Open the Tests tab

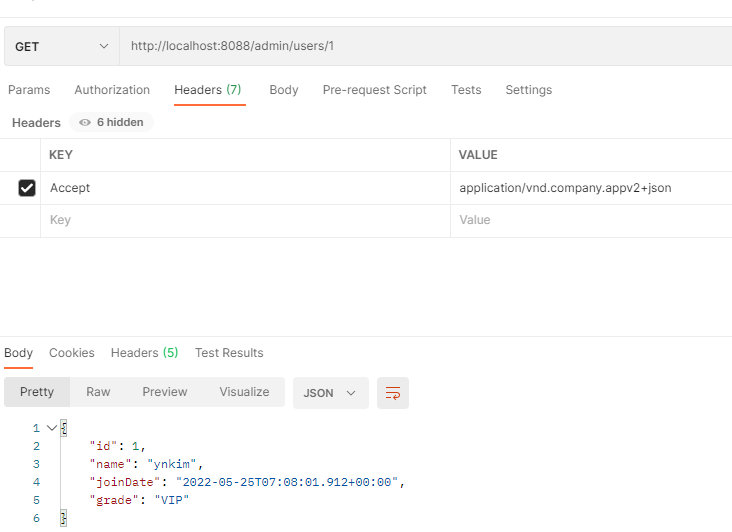click(466, 90)
